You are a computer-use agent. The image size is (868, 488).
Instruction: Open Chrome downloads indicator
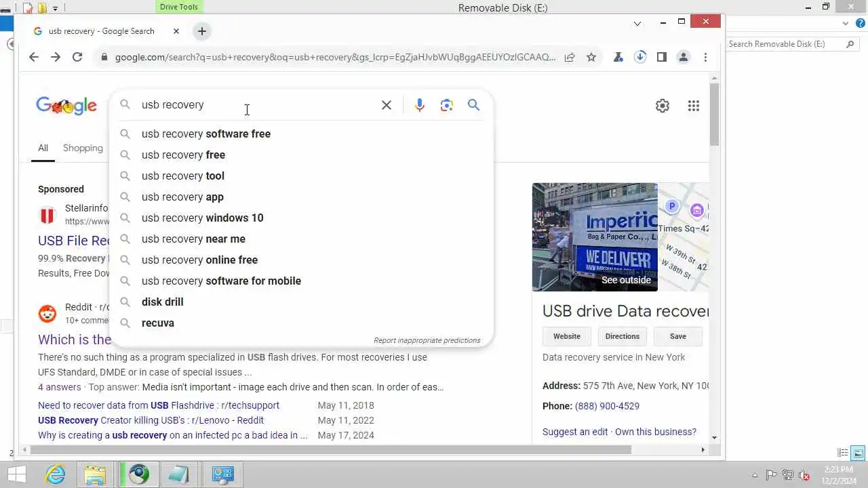point(640,57)
